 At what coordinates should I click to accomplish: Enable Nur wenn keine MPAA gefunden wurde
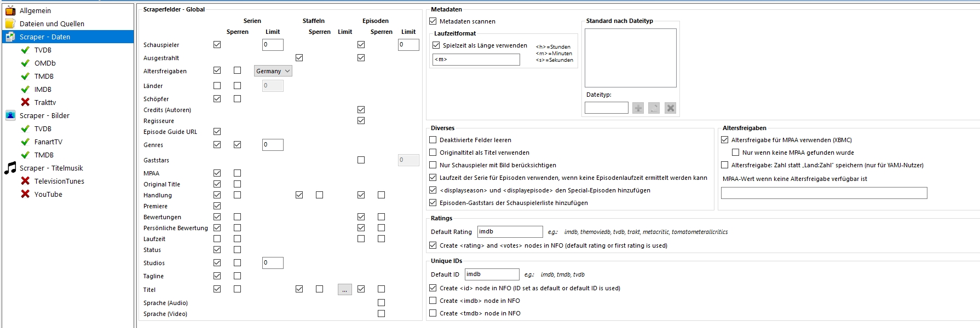[736, 153]
